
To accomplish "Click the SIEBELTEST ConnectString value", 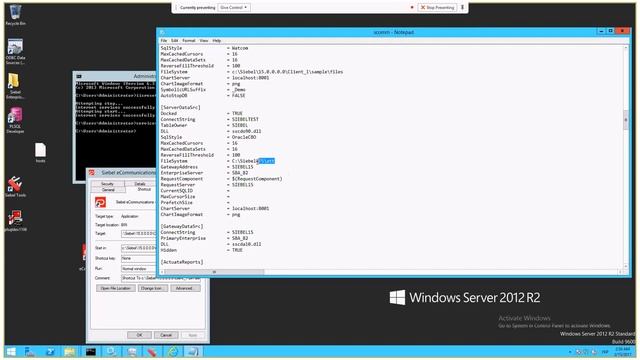I will tap(245, 119).
